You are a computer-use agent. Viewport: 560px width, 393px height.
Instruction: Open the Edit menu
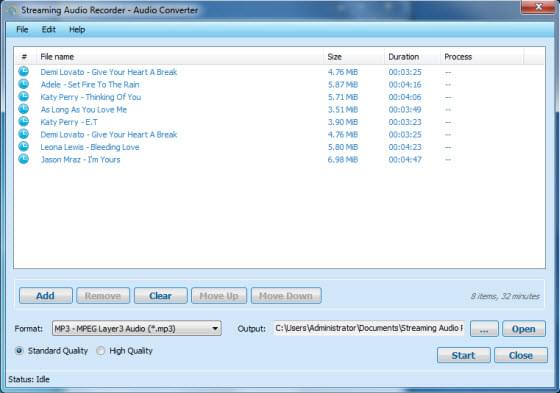pos(49,29)
